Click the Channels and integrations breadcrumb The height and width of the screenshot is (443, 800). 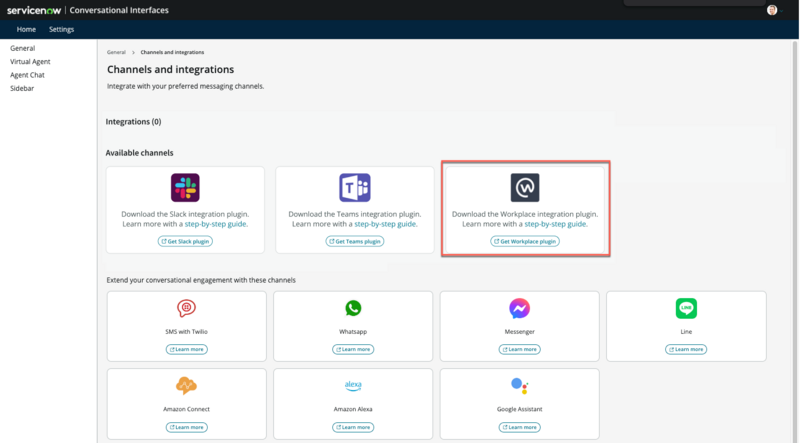pyautogui.click(x=172, y=52)
